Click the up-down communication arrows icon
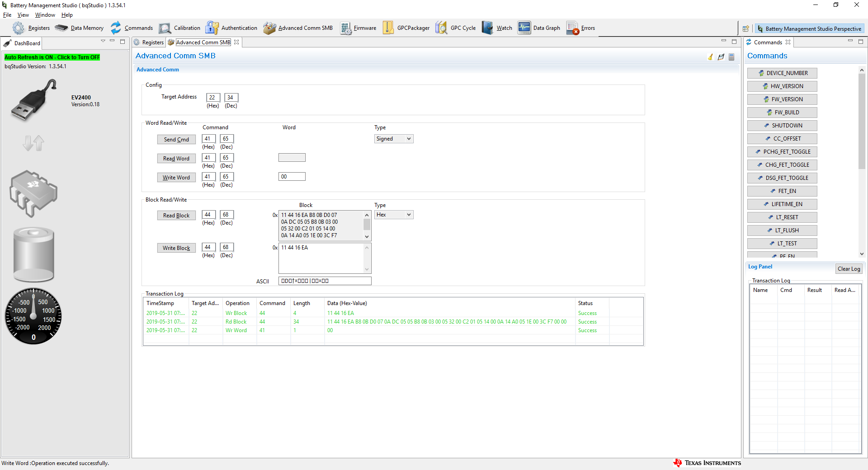 pos(33,143)
